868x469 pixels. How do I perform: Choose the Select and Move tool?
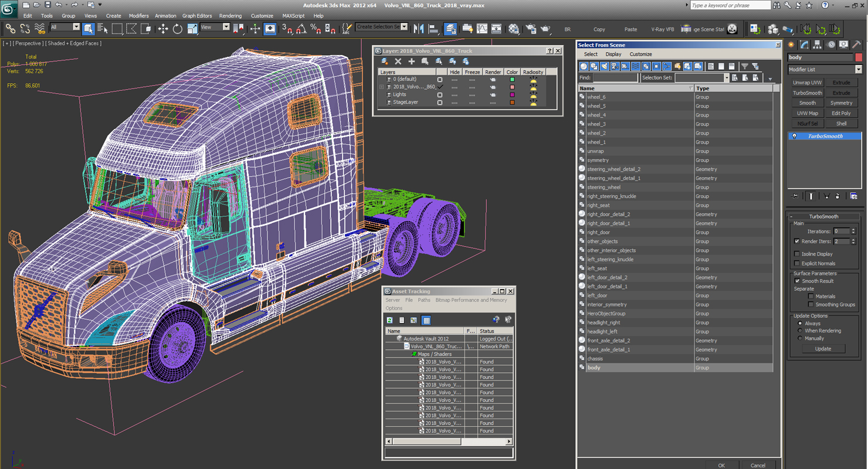point(162,28)
